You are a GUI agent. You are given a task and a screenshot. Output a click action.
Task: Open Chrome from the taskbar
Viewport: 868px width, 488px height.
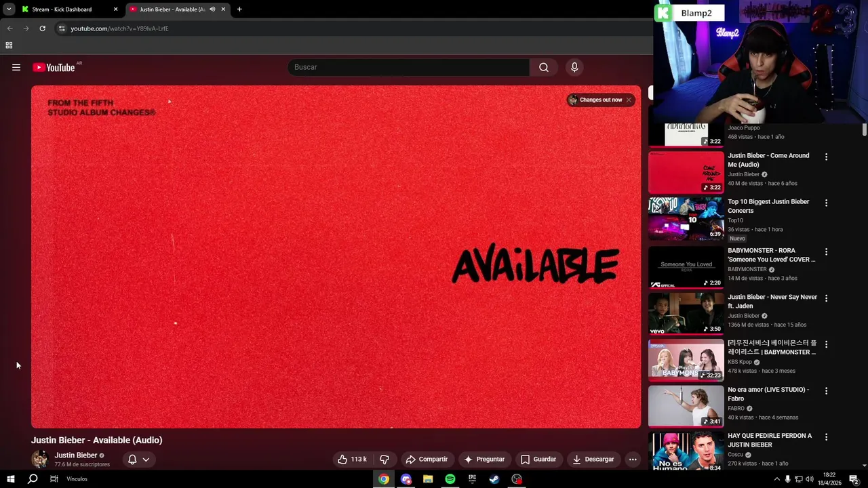pos(384,479)
